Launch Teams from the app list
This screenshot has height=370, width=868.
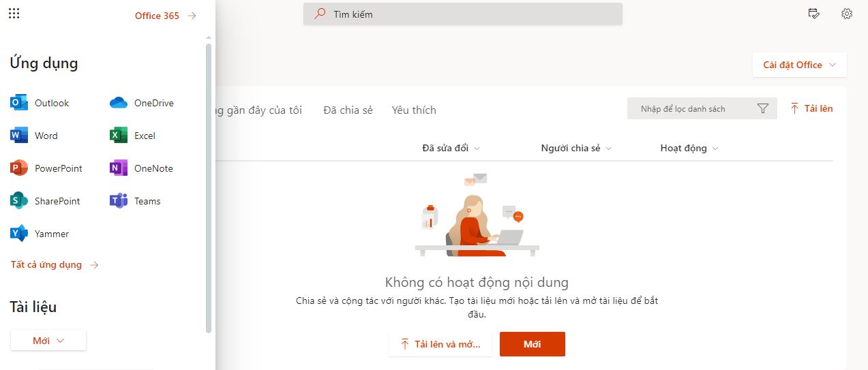[119, 201]
